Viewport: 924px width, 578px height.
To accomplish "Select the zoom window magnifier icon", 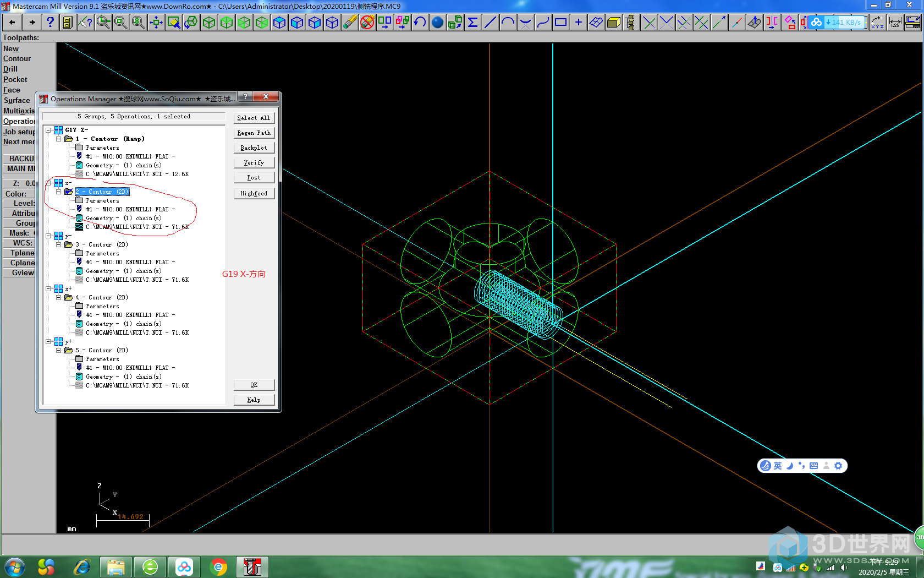I will point(103,22).
